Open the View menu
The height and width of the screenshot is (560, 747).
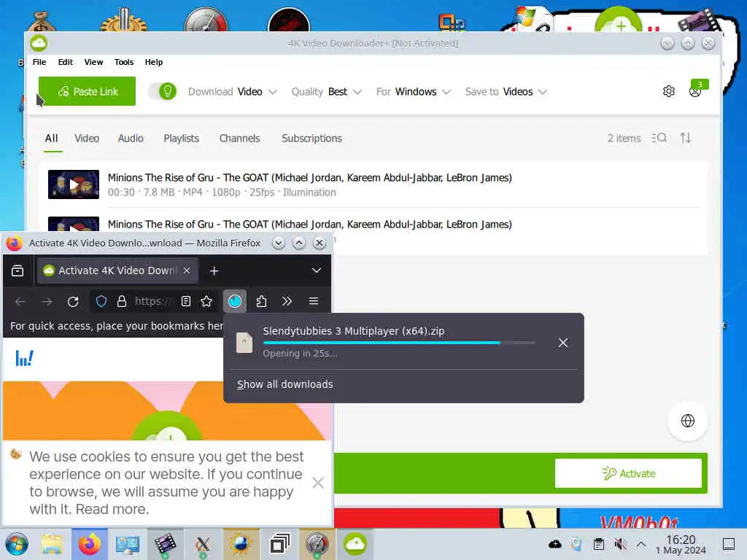pos(93,62)
